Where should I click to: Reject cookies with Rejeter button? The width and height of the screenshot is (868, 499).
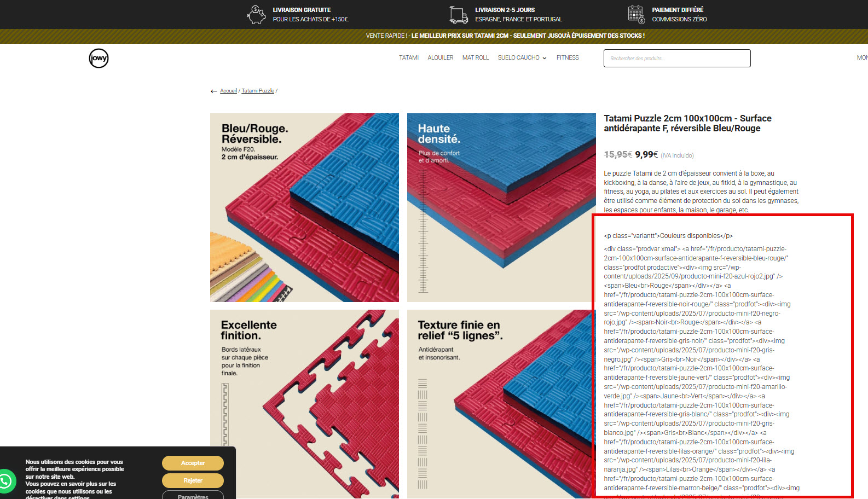coord(193,480)
